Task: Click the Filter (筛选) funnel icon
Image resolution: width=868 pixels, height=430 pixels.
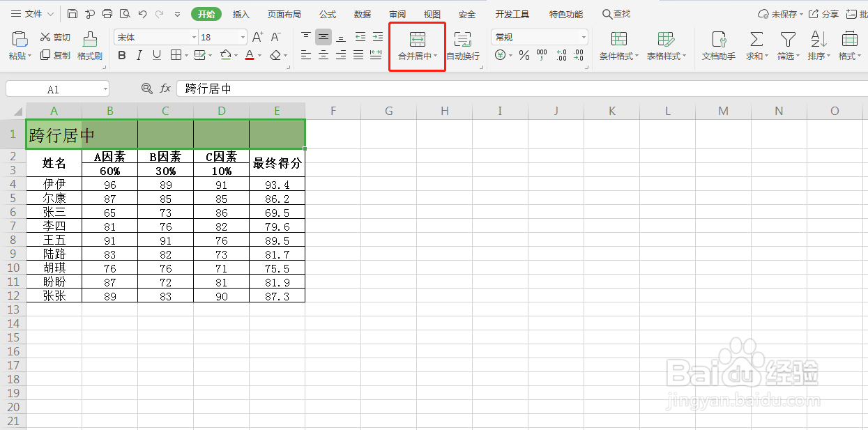Action: pyautogui.click(x=788, y=39)
